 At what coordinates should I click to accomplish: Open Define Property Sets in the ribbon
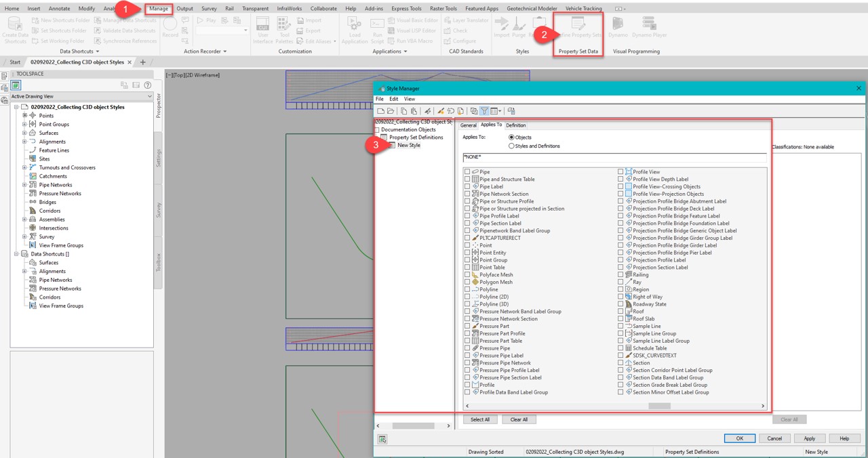coord(578,27)
